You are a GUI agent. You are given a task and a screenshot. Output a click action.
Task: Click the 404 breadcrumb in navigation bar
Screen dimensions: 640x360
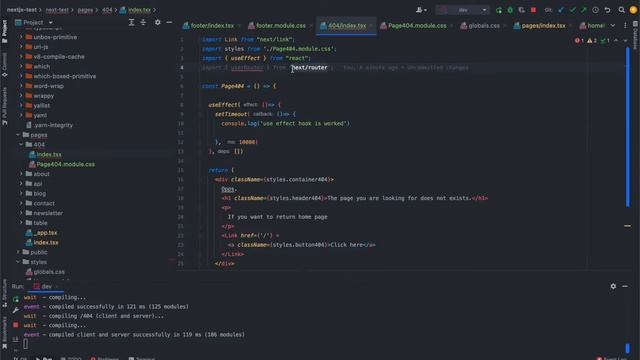107,10
